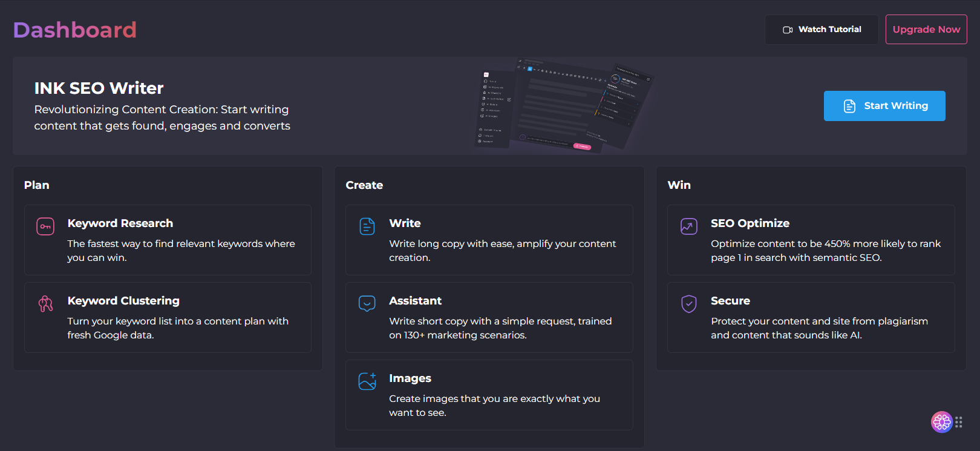Click the INK SEO Writer heading
The width and height of the screenshot is (980, 451).
tap(99, 88)
